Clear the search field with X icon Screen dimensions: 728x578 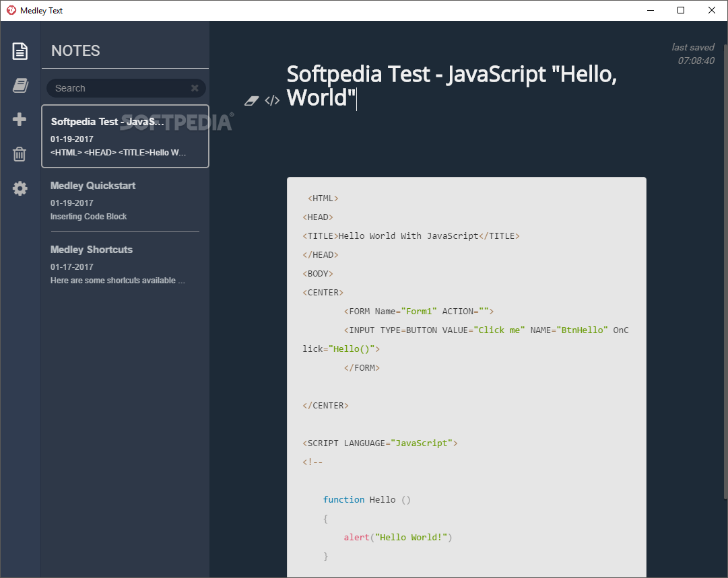[x=195, y=87]
